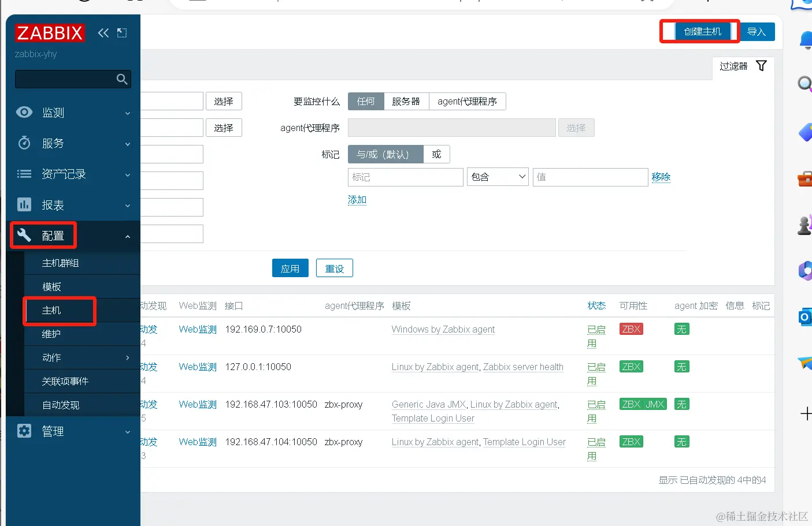Open Outlook icon in browser sidebar
Viewport: 812px width, 526px height.
pos(805,317)
